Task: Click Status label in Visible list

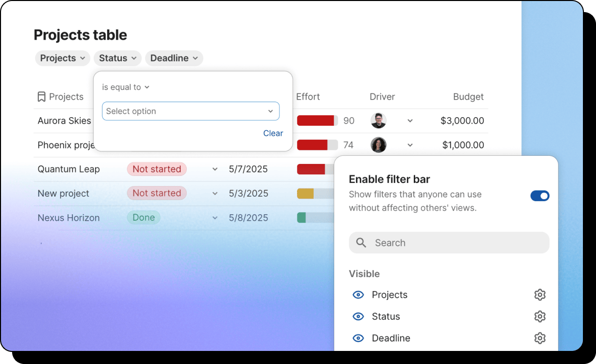Action: pyautogui.click(x=386, y=316)
